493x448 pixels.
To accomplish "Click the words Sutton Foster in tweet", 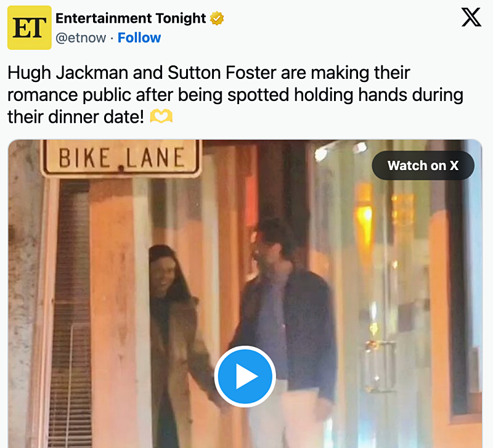I will tap(222, 73).
